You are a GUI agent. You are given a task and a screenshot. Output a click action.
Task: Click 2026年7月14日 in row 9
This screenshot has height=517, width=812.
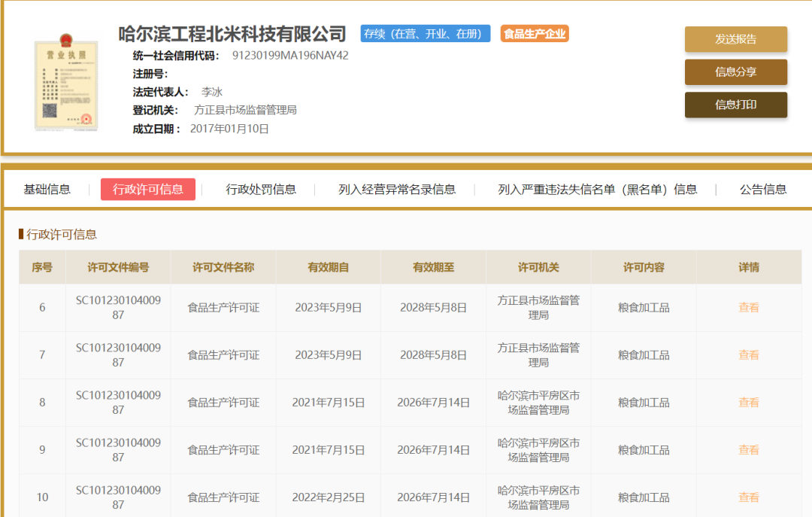pos(434,450)
